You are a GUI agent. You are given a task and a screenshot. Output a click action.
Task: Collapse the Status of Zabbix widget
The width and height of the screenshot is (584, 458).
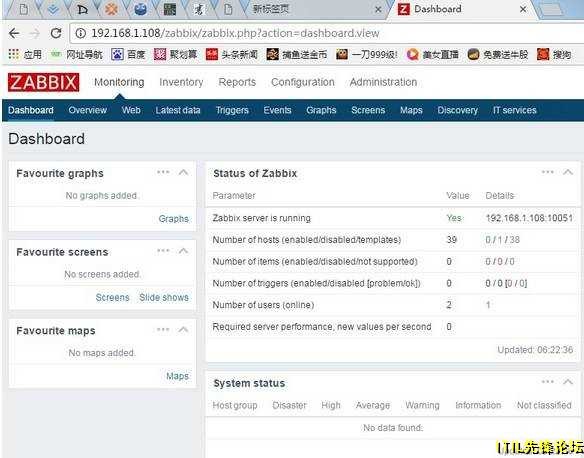tap(568, 172)
